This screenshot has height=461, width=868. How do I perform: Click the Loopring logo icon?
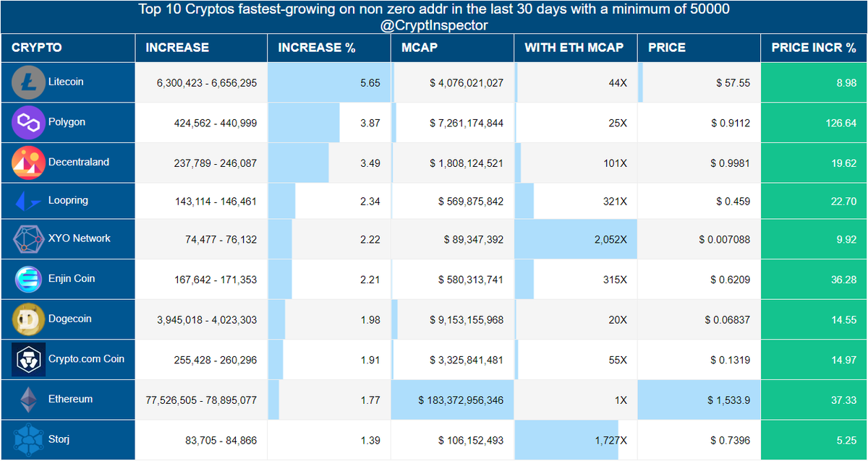[29, 202]
